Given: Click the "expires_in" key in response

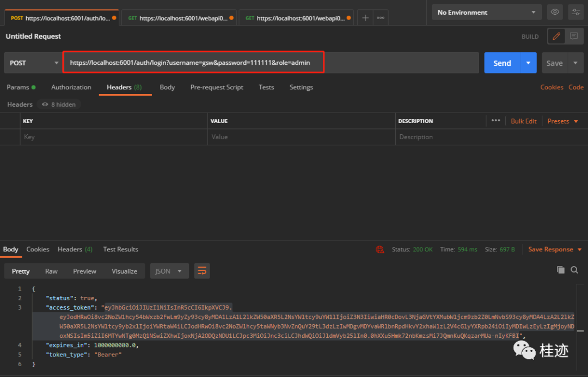Looking at the screenshot, I should (66, 345).
